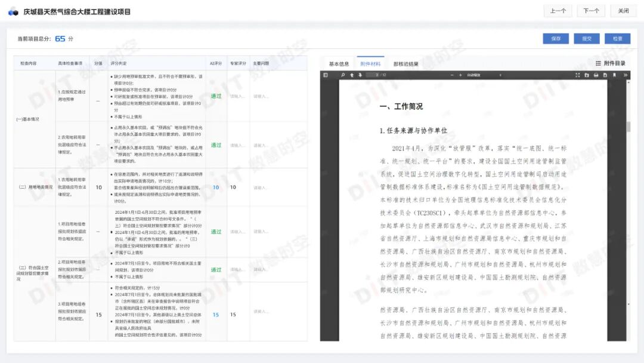Click the 检查内容 column header
This screenshot has height=363, width=644.
pyautogui.click(x=29, y=63)
